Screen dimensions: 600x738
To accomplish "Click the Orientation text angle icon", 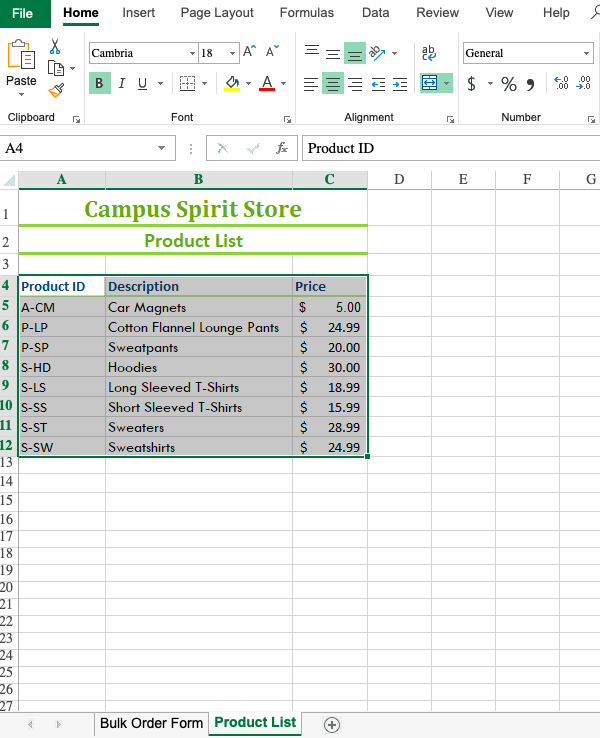I will (377, 53).
